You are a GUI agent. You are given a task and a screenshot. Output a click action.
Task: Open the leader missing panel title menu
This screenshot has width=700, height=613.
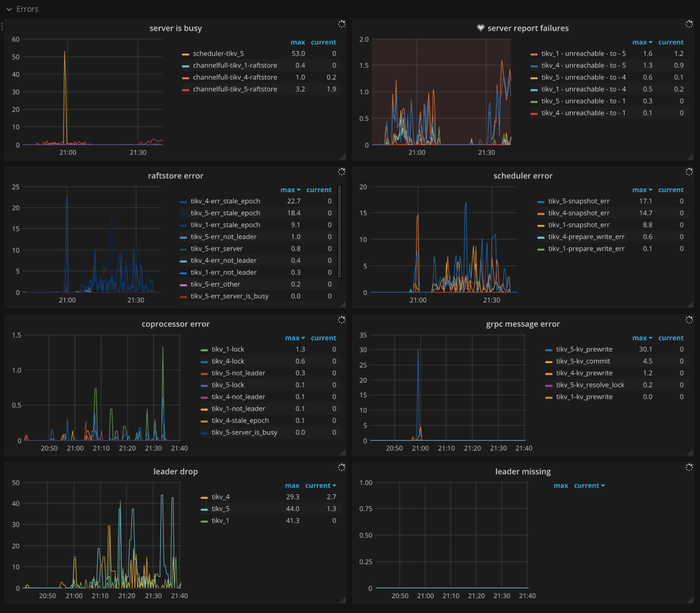coord(523,472)
